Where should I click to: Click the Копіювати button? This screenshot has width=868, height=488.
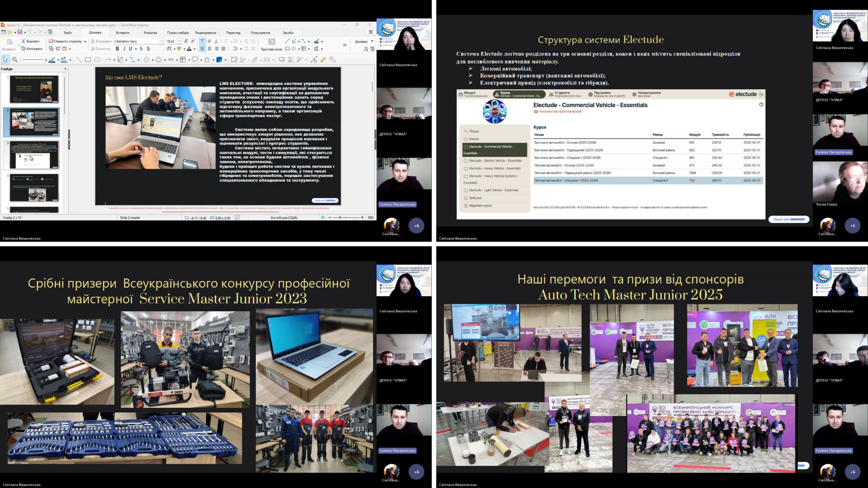[32, 49]
